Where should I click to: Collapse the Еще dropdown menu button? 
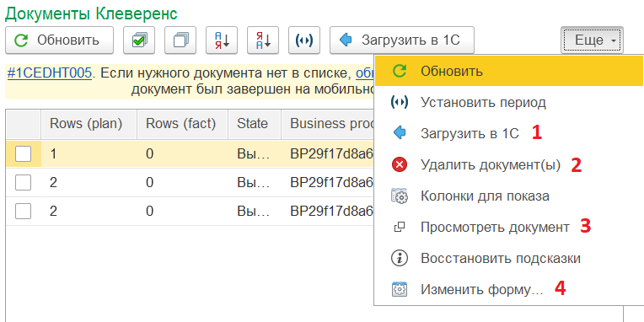coord(592,40)
